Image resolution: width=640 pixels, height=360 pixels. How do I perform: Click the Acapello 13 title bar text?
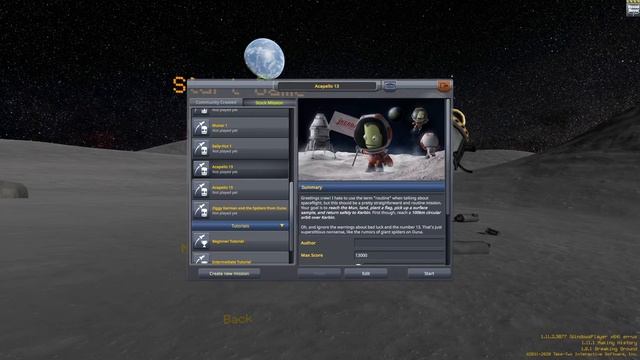pyautogui.click(x=327, y=86)
